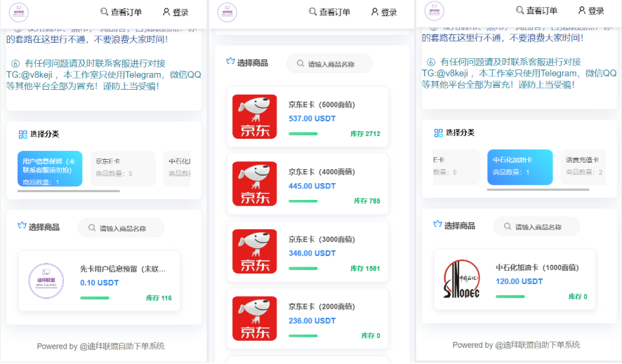The height and width of the screenshot is (364, 622).
Task: Click the magnifier icon beside 查看订单 in left panel
Action: pyautogui.click(x=105, y=12)
